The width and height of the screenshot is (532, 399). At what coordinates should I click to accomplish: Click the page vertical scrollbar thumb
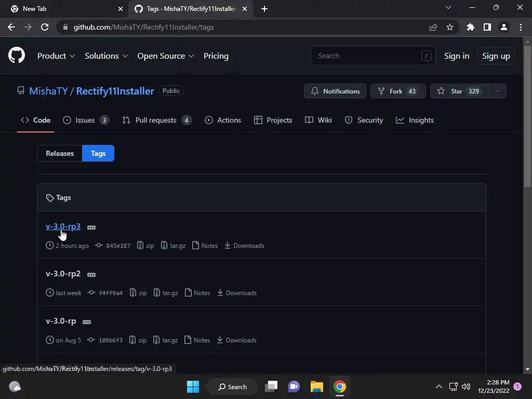527,116
